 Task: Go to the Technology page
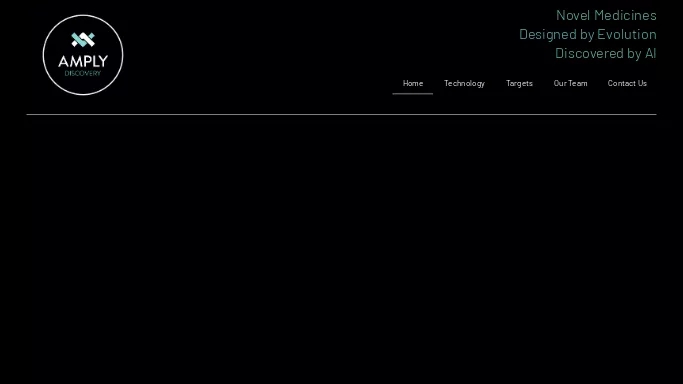(464, 83)
